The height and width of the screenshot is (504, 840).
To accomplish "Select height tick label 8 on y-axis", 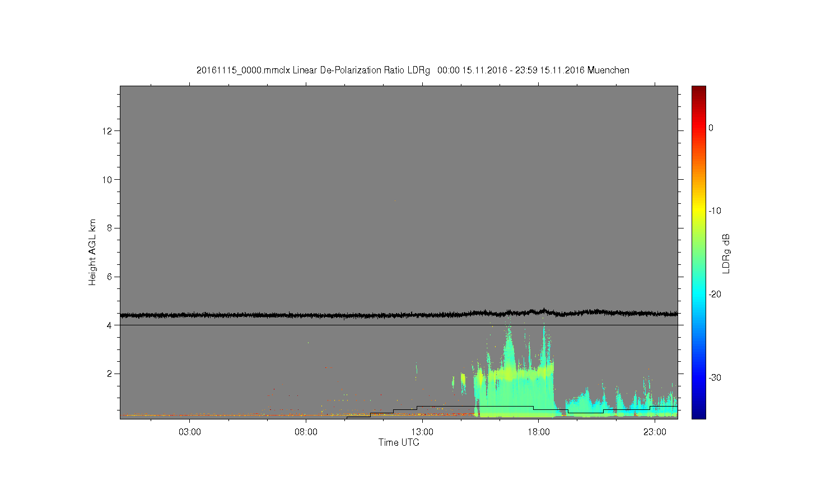I will coord(110,228).
